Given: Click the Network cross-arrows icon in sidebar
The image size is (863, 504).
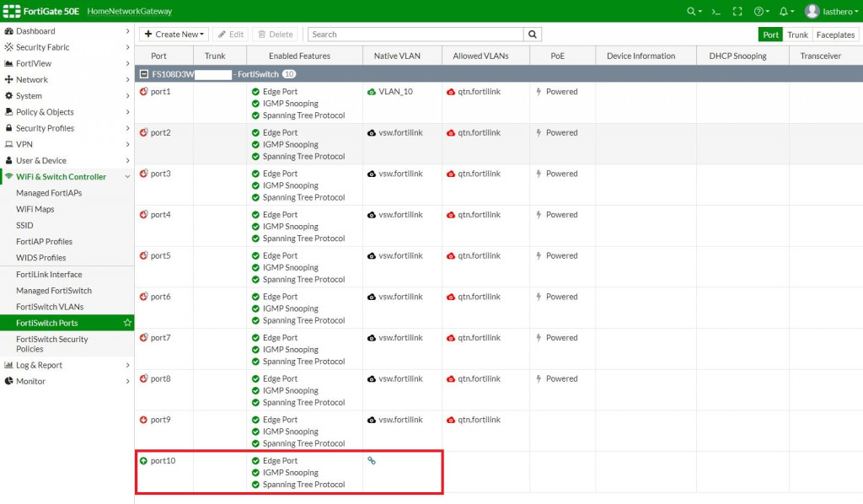Looking at the screenshot, I should pyautogui.click(x=8, y=79).
